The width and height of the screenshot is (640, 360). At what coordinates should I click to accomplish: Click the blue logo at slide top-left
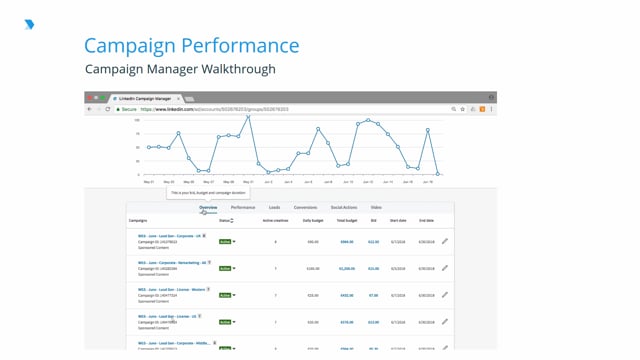pos(29,24)
